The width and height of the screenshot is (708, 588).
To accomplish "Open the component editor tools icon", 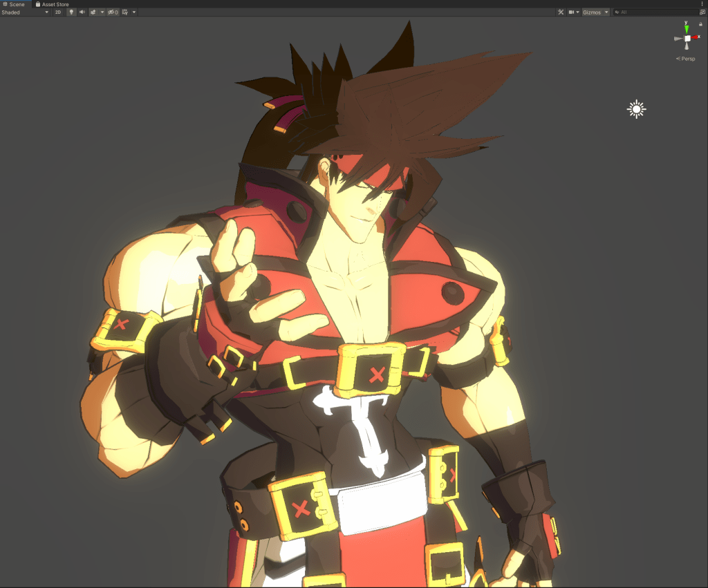I will [561, 12].
